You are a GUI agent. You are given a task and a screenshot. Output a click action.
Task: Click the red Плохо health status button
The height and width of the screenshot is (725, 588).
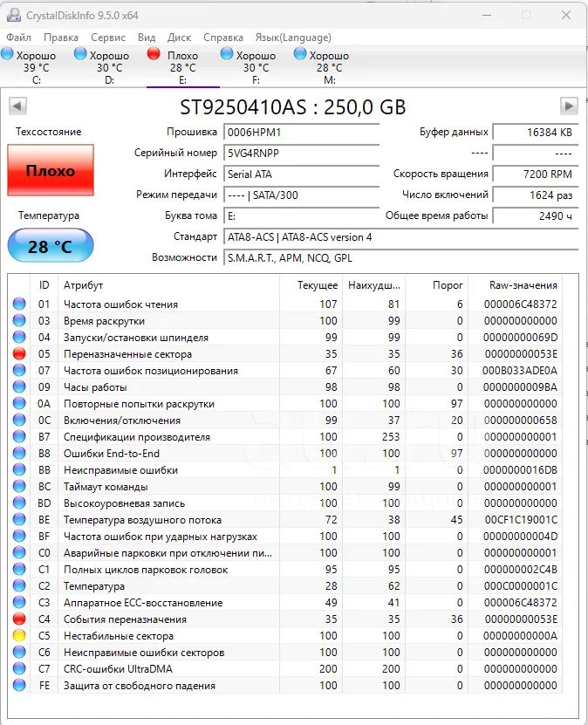click(51, 170)
